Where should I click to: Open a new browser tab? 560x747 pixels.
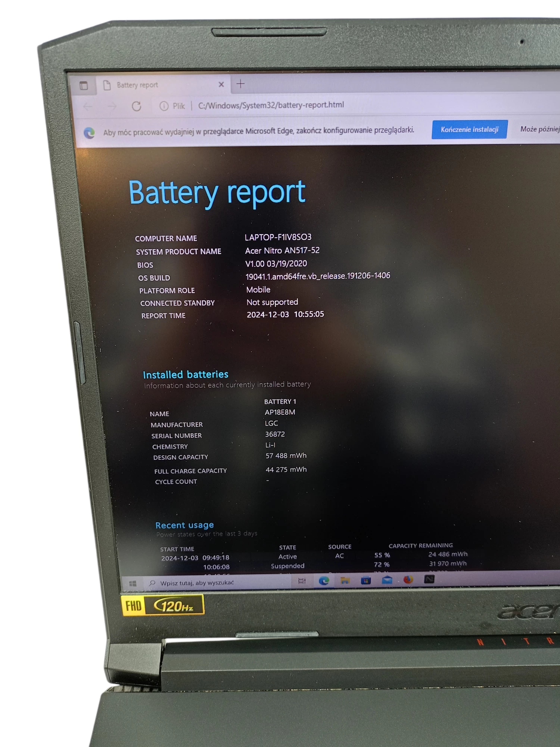(240, 84)
